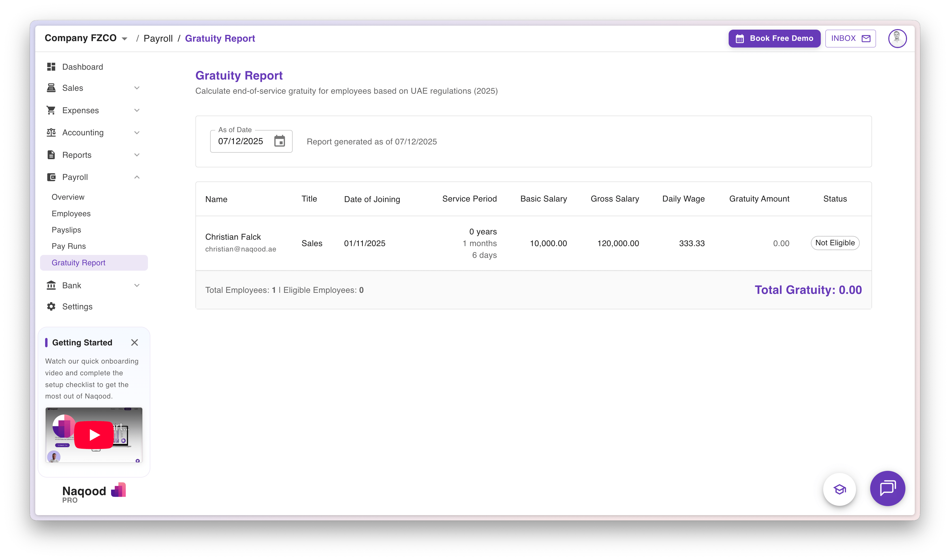Screen dimensions: 950x560
Task: Click the Dashboard grid icon
Action: point(51,67)
